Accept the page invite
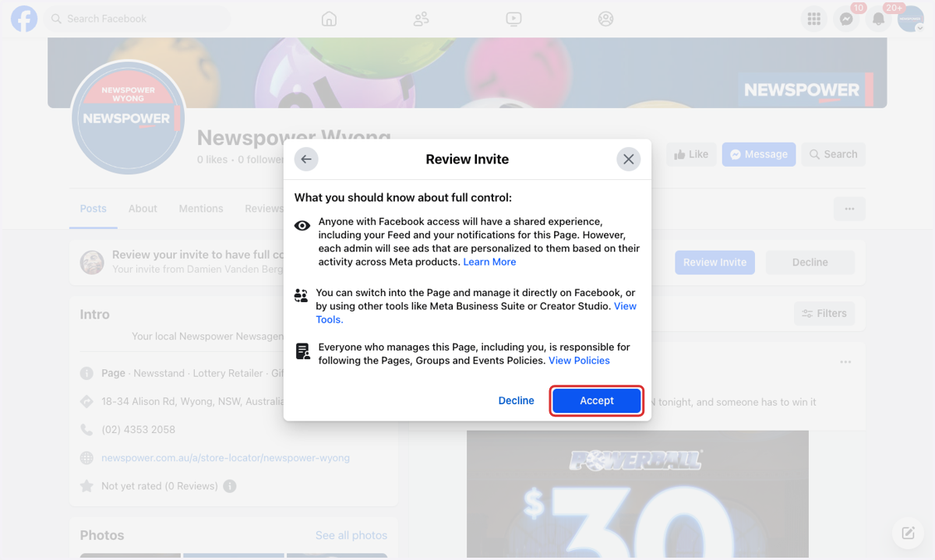This screenshot has height=560, width=935. pos(597,400)
